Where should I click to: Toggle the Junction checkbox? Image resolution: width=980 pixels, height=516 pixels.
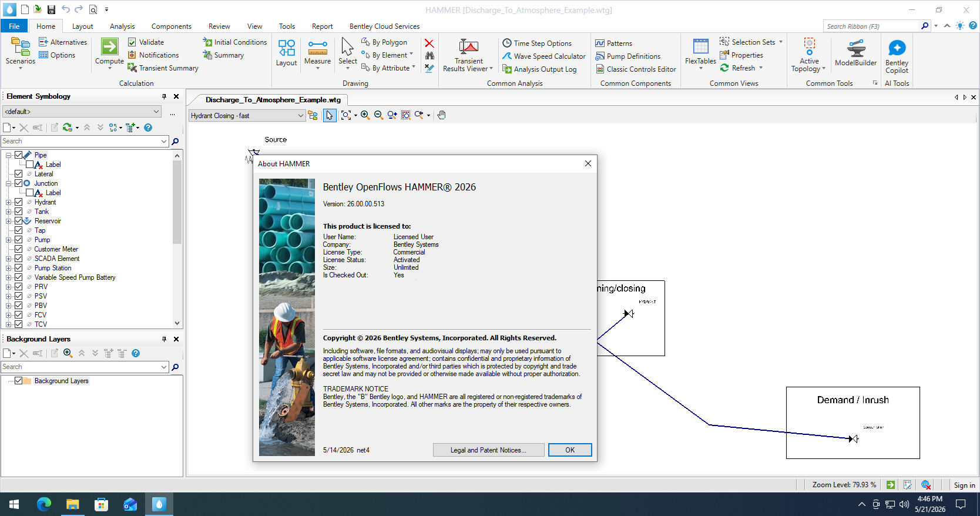pos(18,183)
